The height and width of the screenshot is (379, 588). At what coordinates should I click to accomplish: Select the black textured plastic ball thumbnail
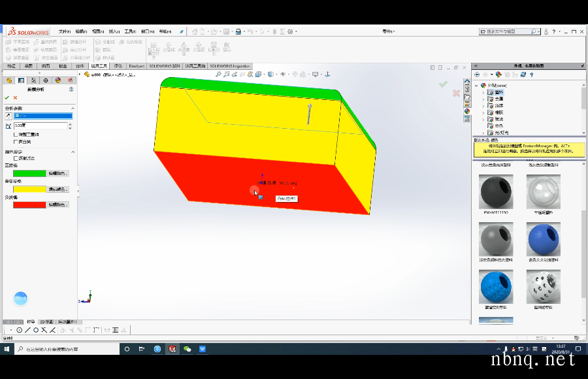pyautogui.click(x=495, y=191)
